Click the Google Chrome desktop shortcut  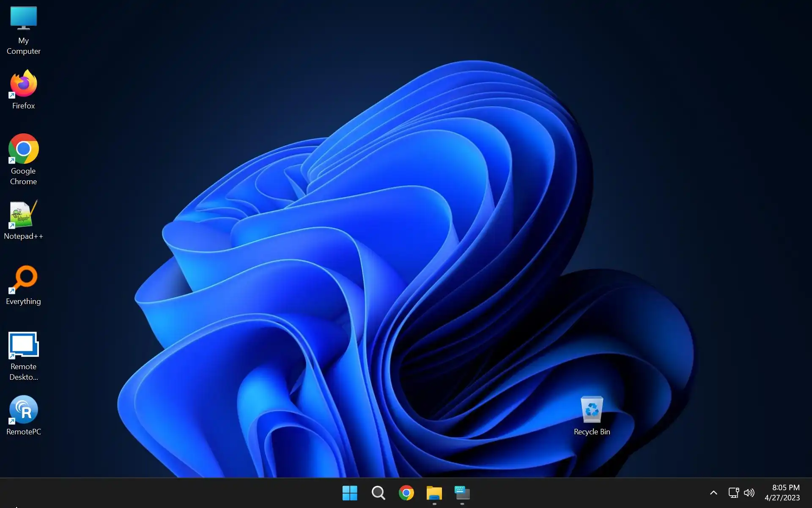point(23,149)
